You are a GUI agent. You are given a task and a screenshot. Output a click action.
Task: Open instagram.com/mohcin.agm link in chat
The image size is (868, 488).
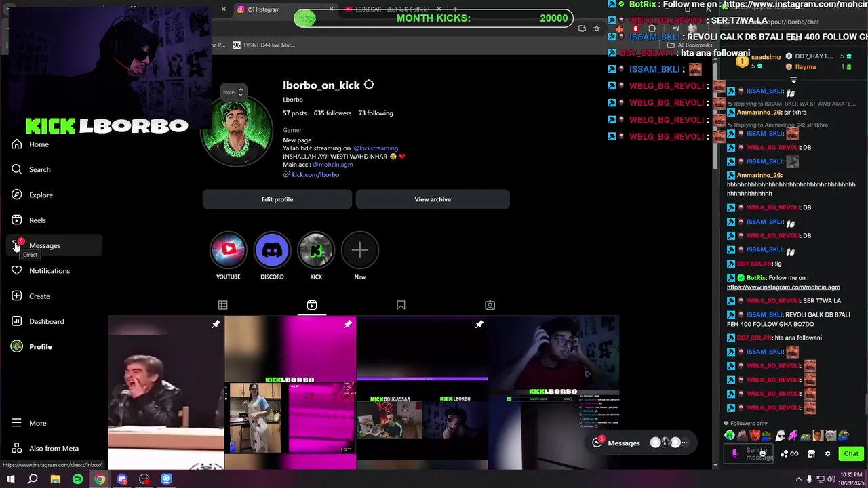783,287
